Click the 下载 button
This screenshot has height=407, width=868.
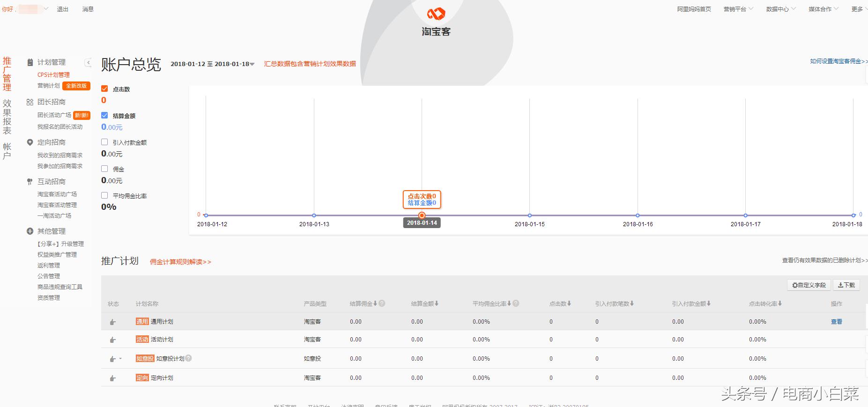[x=846, y=285]
